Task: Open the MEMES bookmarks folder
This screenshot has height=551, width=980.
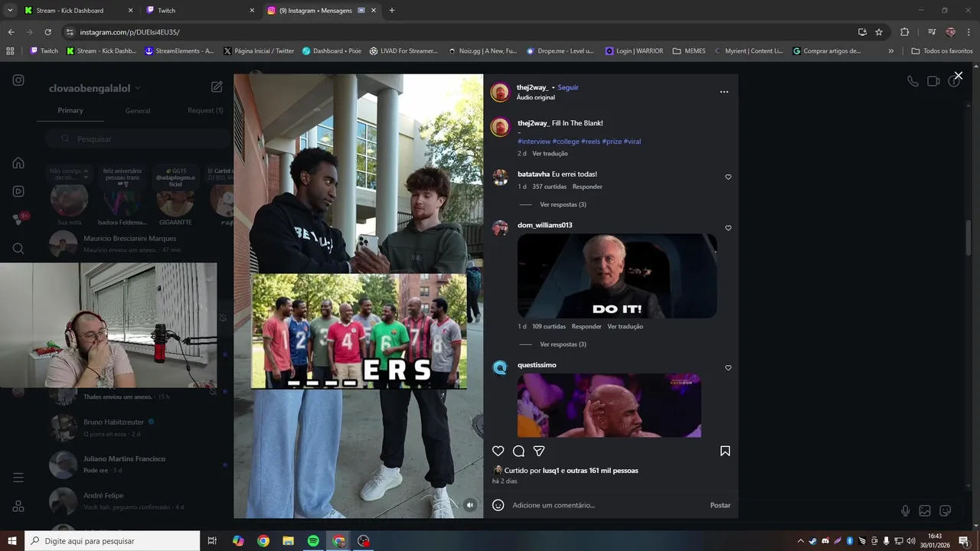Action: click(689, 51)
